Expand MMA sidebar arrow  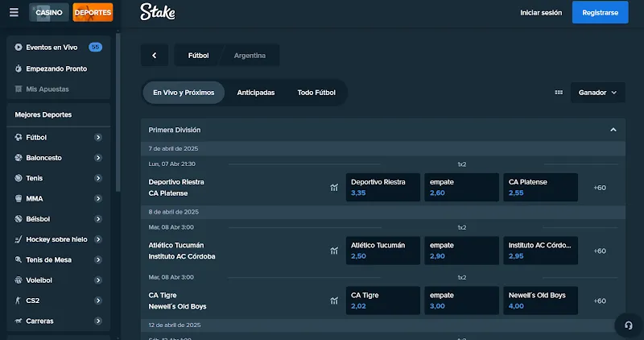[x=98, y=198]
